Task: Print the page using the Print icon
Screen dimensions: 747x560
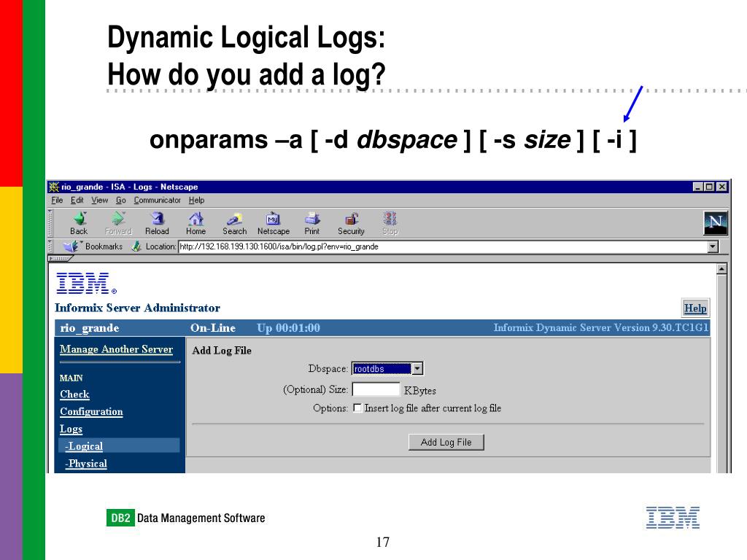Action: pyautogui.click(x=312, y=223)
